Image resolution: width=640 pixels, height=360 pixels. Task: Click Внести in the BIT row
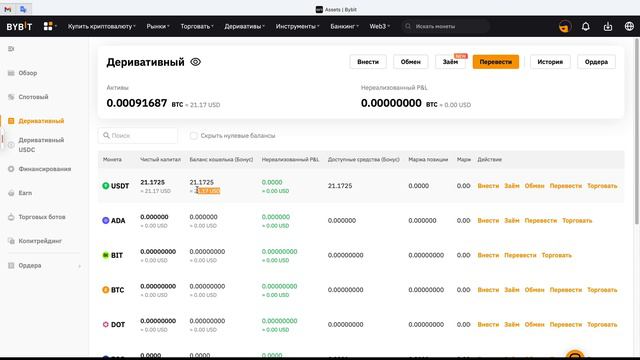pos(488,255)
